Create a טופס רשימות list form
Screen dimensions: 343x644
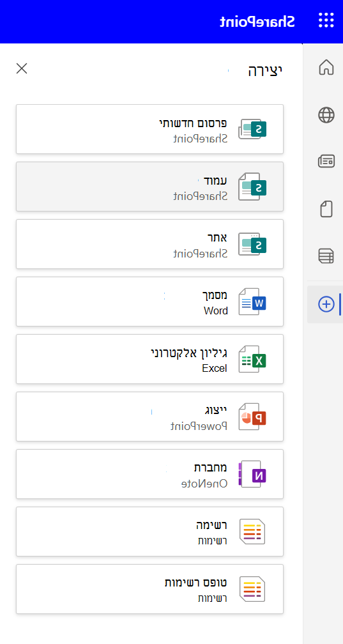[149, 589]
